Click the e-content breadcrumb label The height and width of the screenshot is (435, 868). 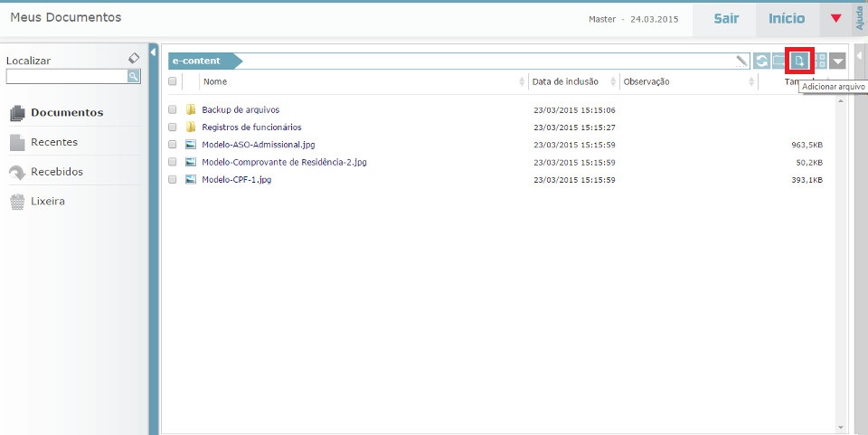click(196, 61)
